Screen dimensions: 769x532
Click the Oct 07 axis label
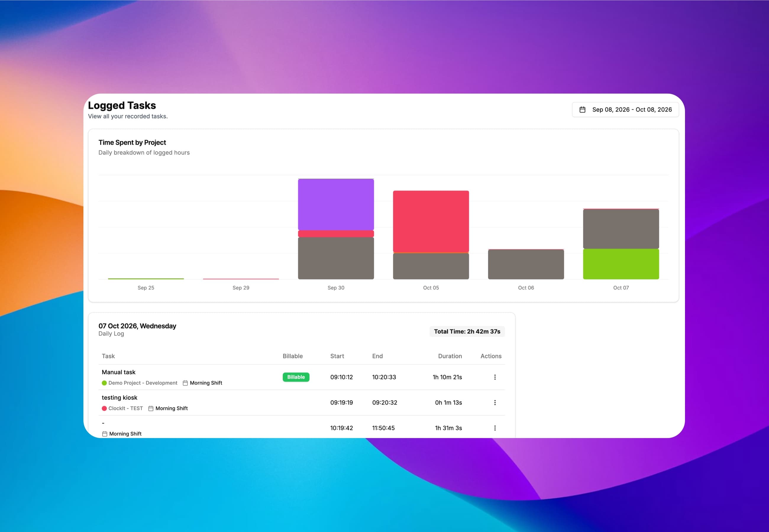tap(621, 288)
